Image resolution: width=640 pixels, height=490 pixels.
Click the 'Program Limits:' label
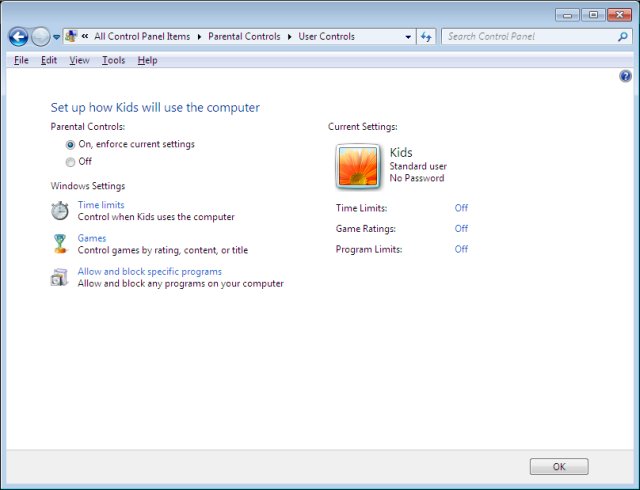point(369,249)
